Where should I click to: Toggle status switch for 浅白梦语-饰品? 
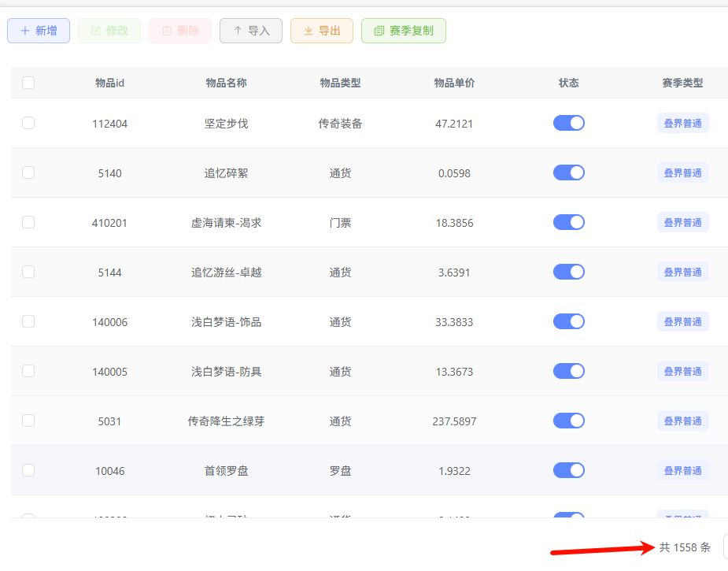(569, 321)
